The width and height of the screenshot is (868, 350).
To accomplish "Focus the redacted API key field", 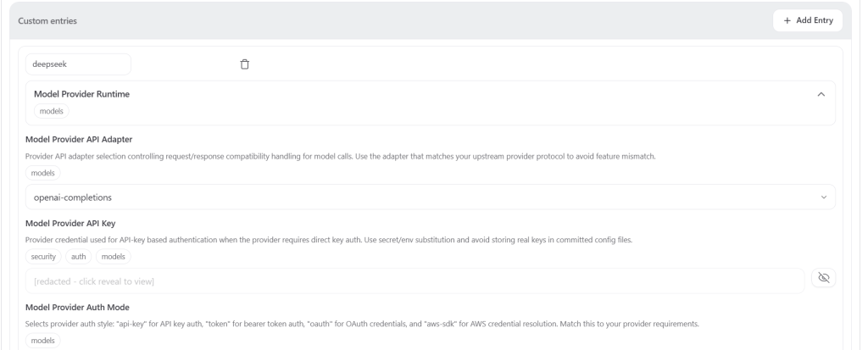I will [x=415, y=281].
